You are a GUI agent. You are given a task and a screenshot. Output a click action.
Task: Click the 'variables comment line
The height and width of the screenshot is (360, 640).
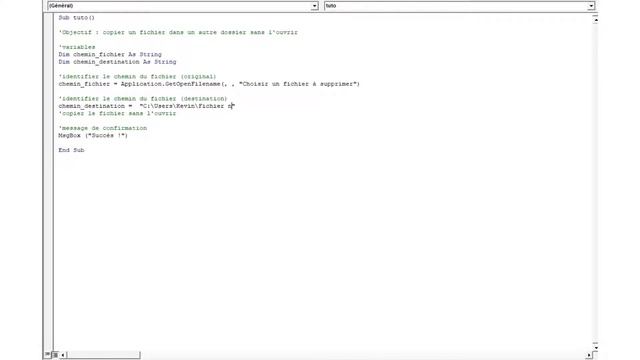point(77,47)
